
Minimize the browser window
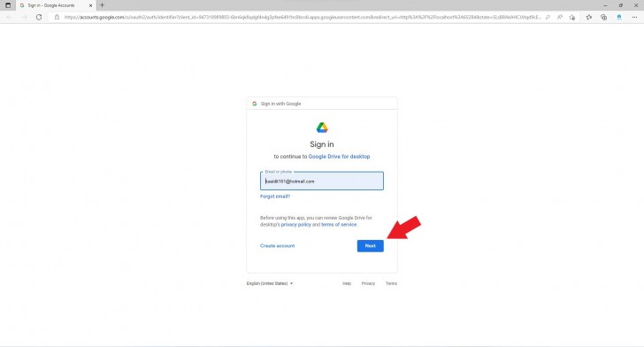(x=605, y=5)
